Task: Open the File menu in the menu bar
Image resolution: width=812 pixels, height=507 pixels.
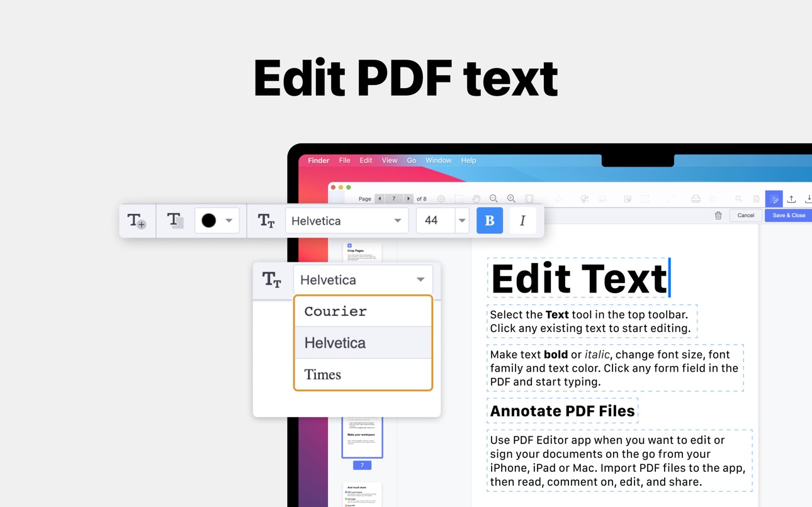Action: tap(344, 160)
